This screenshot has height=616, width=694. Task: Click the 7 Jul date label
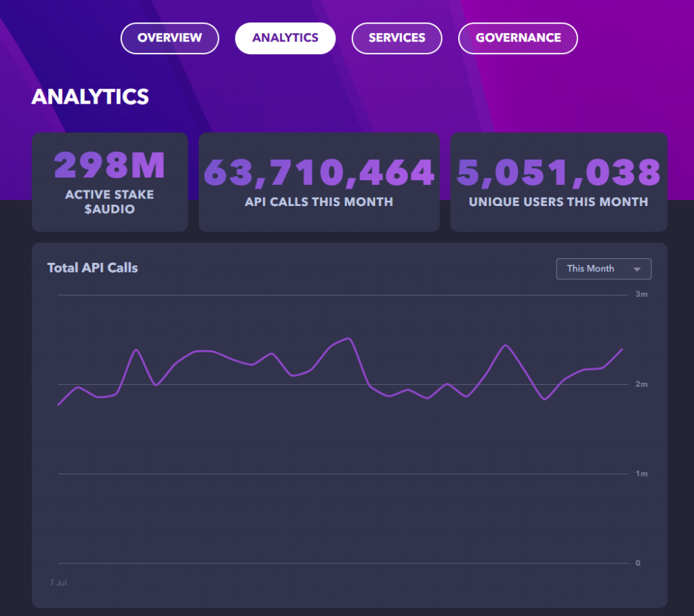pyautogui.click(x=58, y=582)
